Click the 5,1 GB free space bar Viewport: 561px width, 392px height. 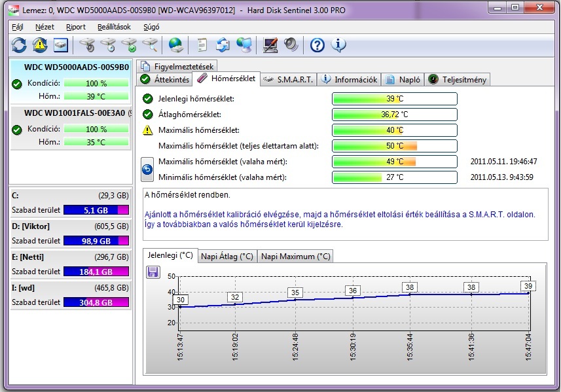click(96, 210)
